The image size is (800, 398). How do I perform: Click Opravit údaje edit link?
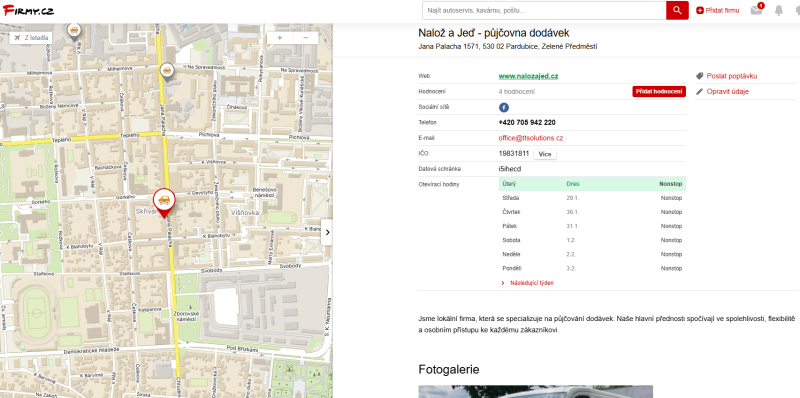pyautogui.click(x=722, y=92)
